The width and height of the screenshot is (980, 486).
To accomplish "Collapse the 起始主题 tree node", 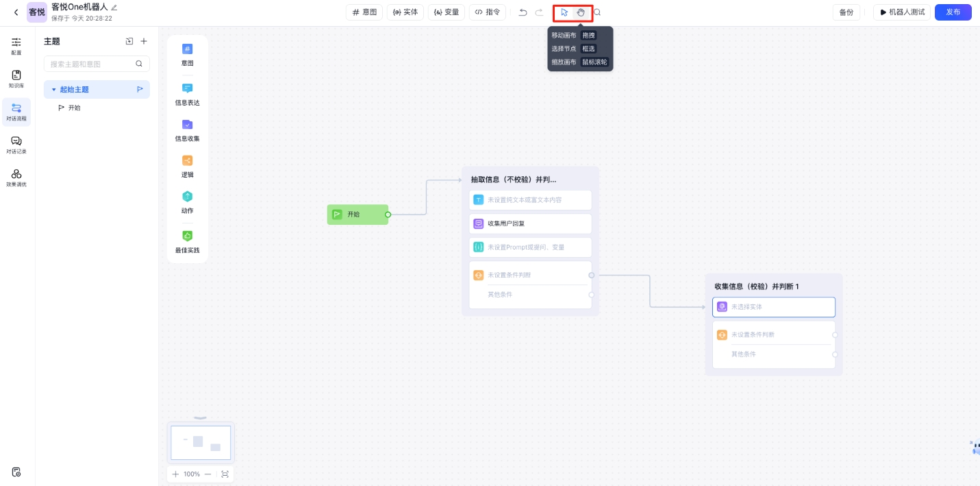I will 54,90.
